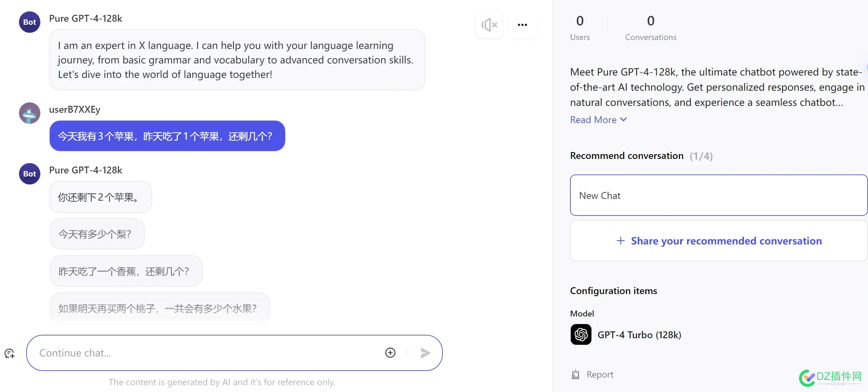Click the userB7XXEy avatar

pyautogui.click(x=30, y=113)
